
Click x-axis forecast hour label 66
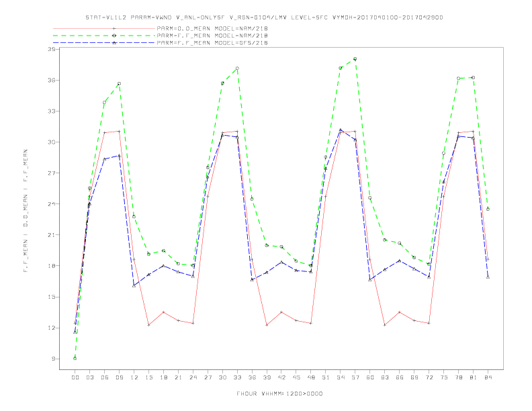(x=400, y=377)
